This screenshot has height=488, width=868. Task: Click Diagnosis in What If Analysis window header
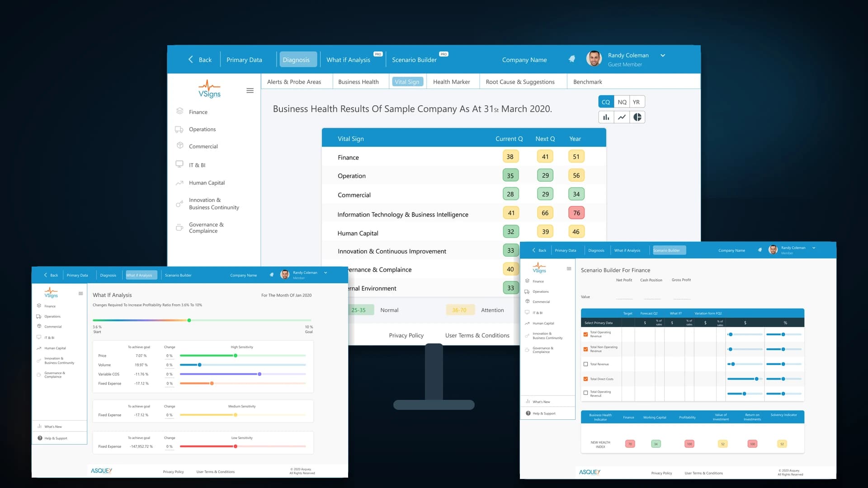click(x=108, y=275)
